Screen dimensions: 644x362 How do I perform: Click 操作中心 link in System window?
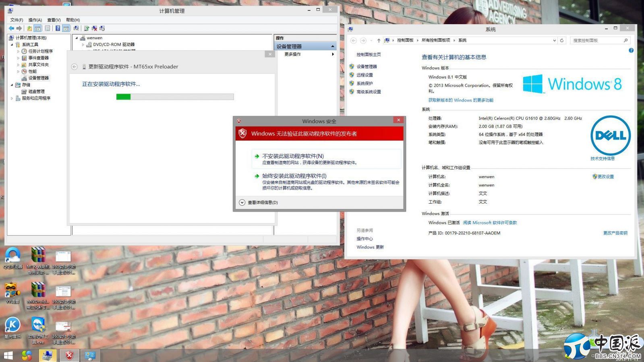click(x=364, y=239)
